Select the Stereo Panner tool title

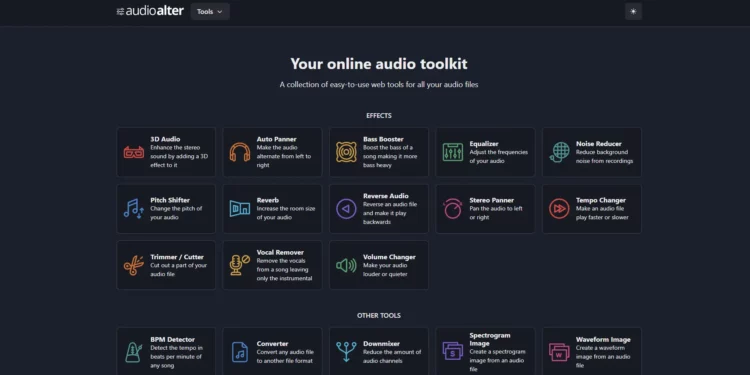coord(492,200)
